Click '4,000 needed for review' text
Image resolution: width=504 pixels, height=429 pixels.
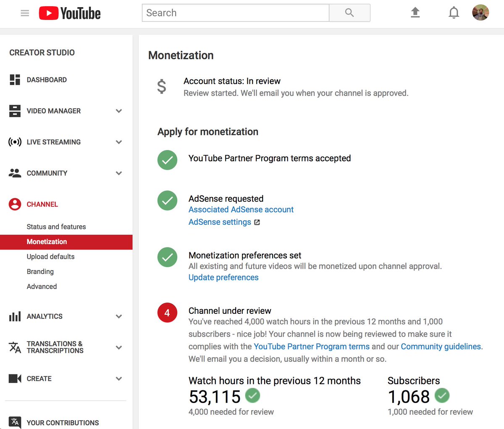tap(231, 412)
